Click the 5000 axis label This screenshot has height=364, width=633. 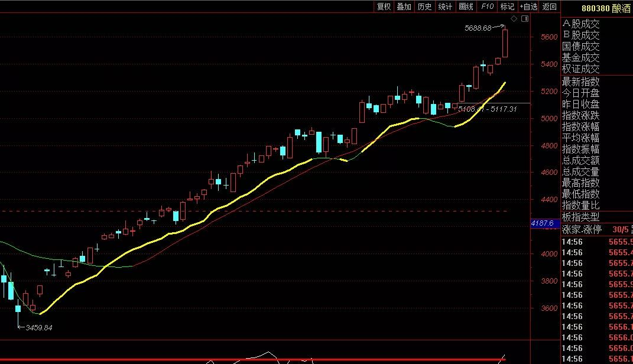[x=549, y=119]
